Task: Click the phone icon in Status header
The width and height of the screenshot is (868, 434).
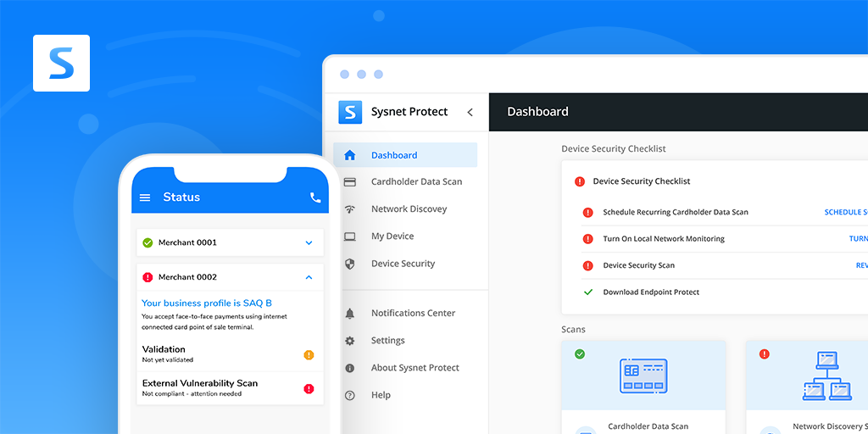Action: coord(315,198)
